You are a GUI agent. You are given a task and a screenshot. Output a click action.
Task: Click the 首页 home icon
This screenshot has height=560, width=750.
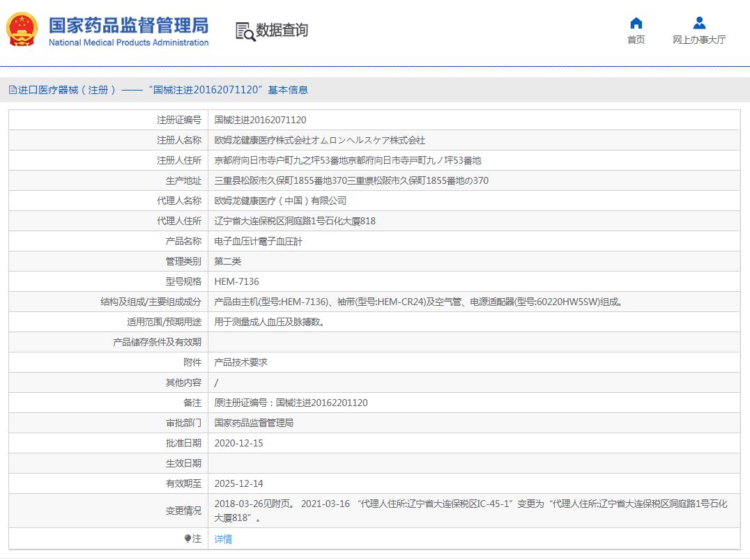coord(636,23)
